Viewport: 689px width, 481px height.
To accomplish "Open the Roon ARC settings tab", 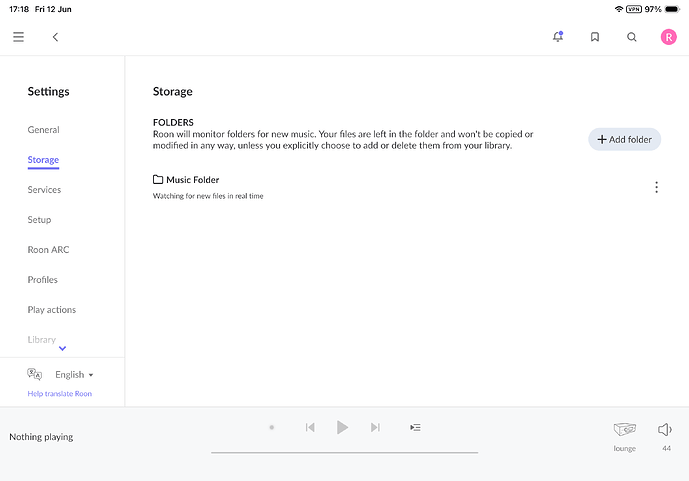I will click(x=48, y=250).
